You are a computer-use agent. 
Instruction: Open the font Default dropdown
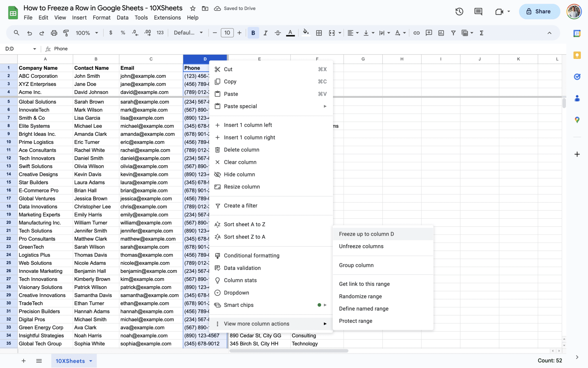(x=188, y=33)
